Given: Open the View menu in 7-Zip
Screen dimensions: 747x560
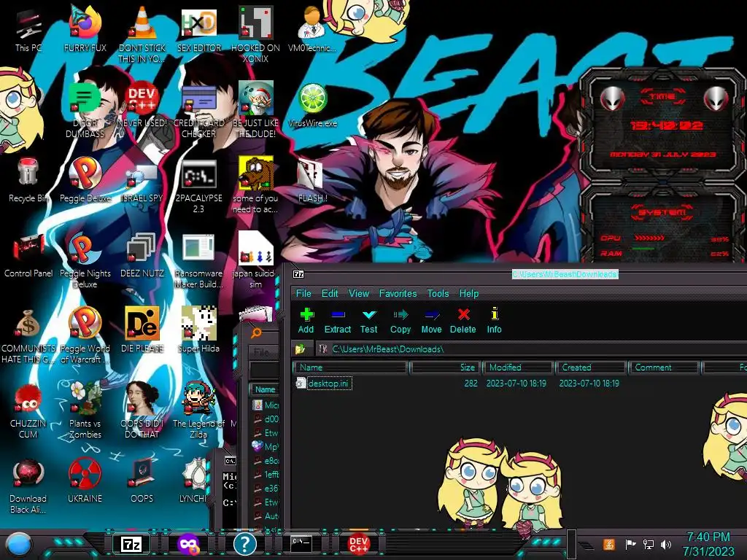Looking at the screenshot, I should pyautogui.click(x=359, y=293).
